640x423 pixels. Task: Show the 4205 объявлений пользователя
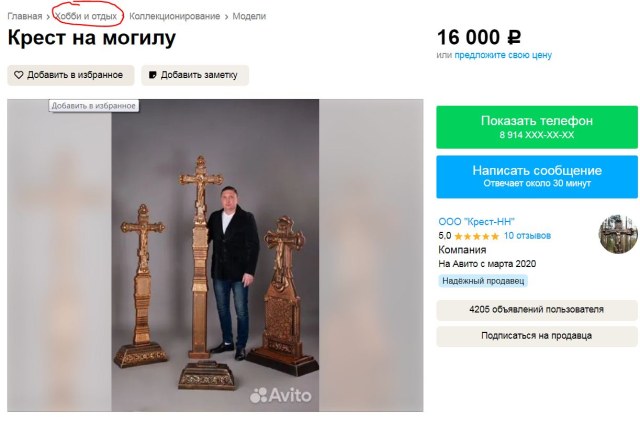(x=536, y=310)
